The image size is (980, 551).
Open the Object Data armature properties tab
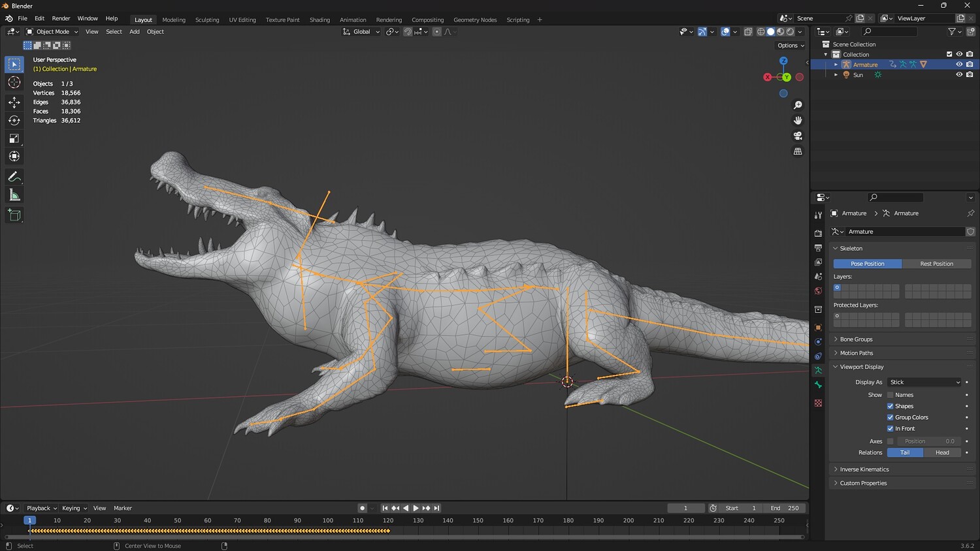pos(818,370)
